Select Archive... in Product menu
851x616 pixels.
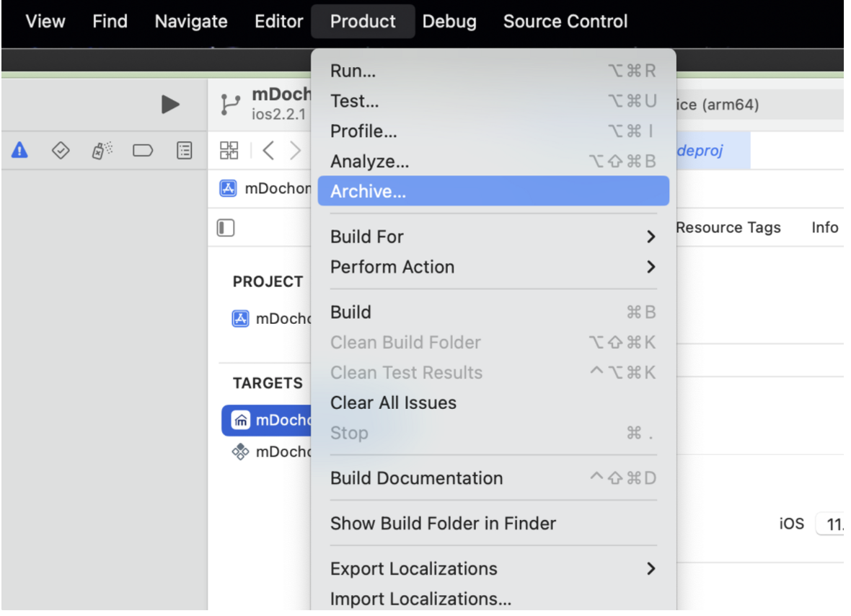(x=493, y=191)
